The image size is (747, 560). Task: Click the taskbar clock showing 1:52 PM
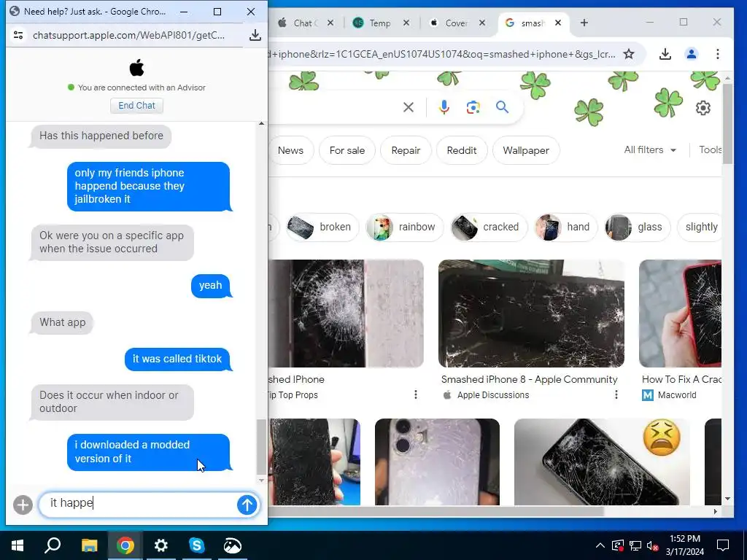coord(684,545)
